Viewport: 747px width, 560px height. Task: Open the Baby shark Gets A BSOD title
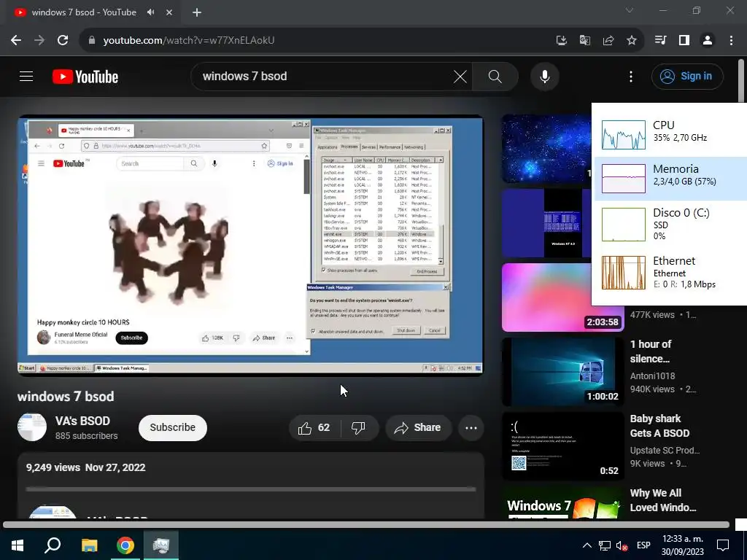659,426
